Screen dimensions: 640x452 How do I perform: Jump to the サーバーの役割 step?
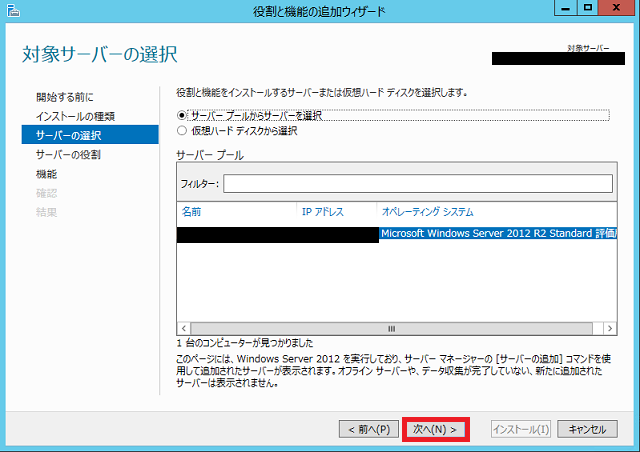coord(68,155)
